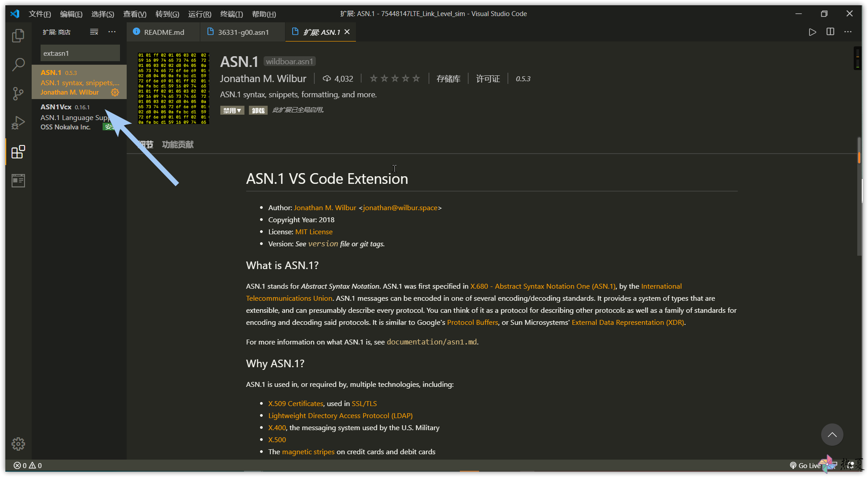Select the ASN.1 0.5.3 extension entry
Viewport: 868px width, 477px height.
pyautogui.click(x=79, y=82)
